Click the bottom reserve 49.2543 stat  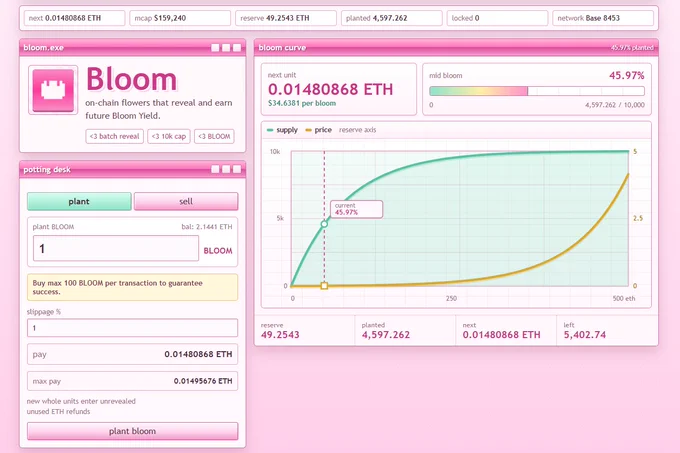click(x=304, y=331)
